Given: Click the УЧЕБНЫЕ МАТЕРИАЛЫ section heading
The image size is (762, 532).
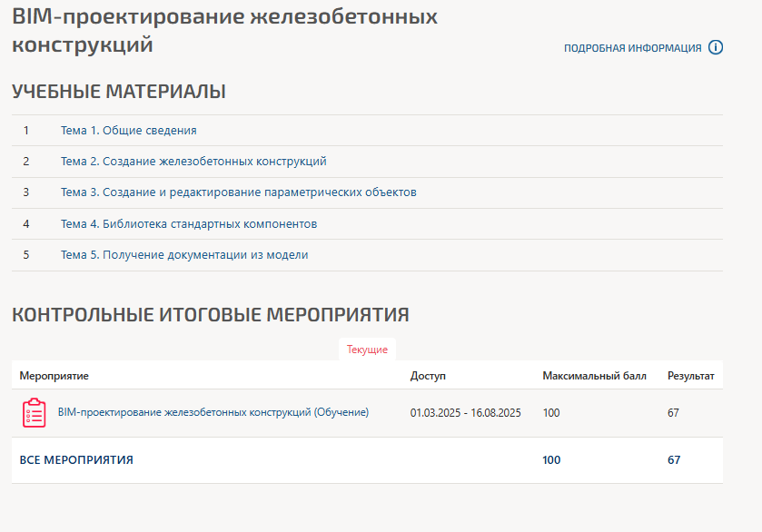Looking at the screenshot, I should 118,92.
